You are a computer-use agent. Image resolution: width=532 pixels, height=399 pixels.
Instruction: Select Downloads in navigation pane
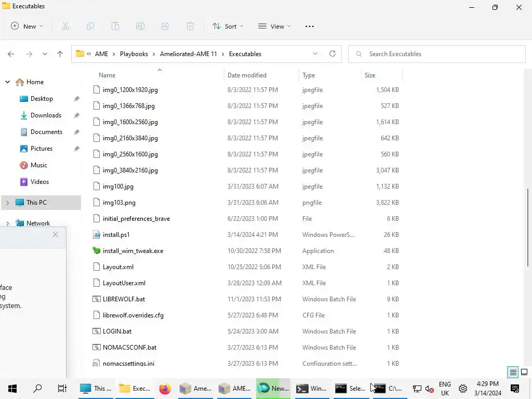[46, 115]
